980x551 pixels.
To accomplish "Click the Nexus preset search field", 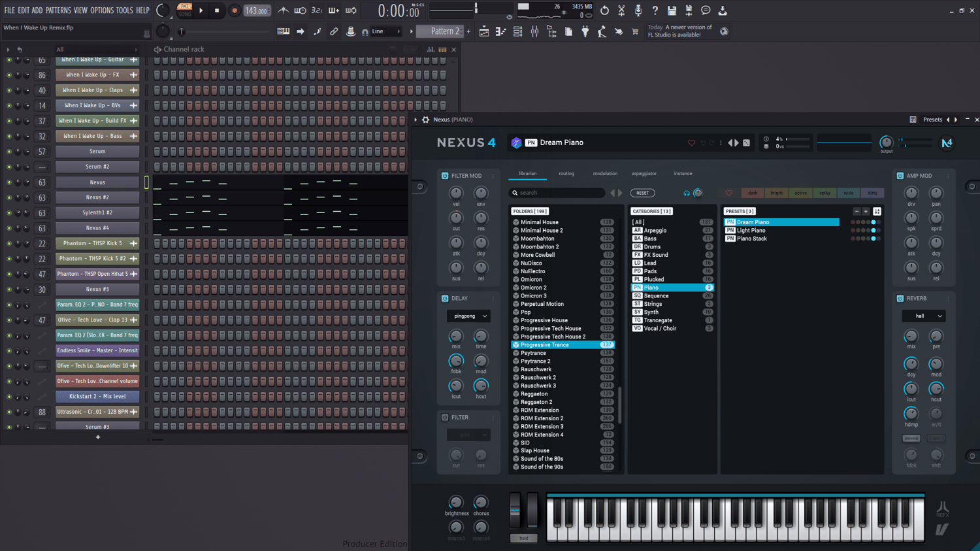I will pyautogui.click(x=557, y=193).
